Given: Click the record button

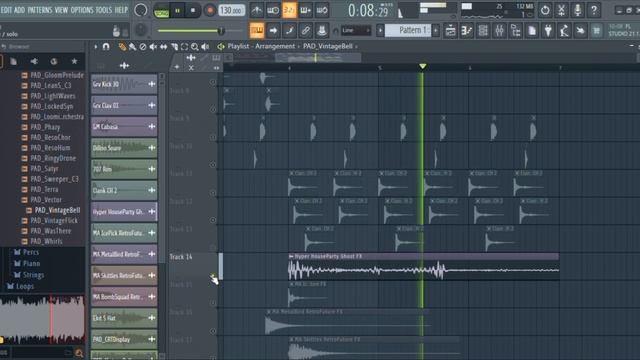Looking at the screenshot, I should pos(210,11).
